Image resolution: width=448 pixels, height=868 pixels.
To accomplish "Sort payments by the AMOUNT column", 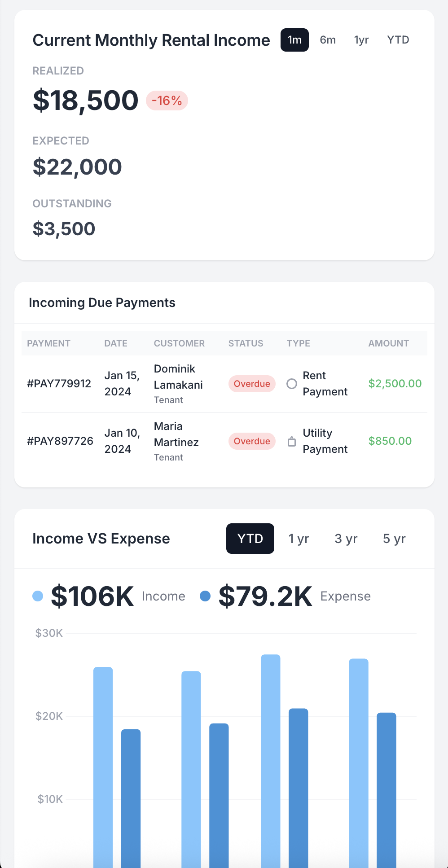I will (x=388, y=343).
